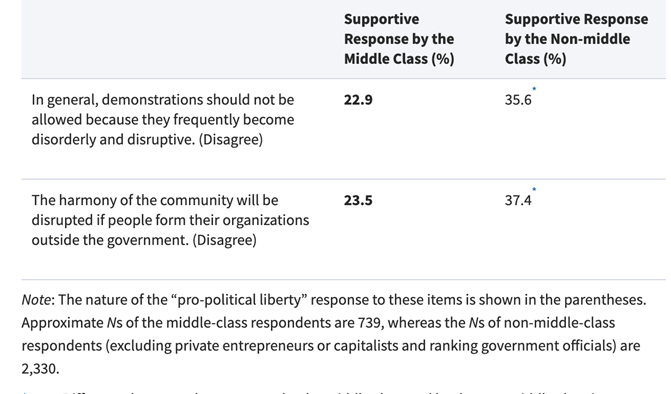Click the harmony of the community statement

pyautogui.click(x=170, y=220)
